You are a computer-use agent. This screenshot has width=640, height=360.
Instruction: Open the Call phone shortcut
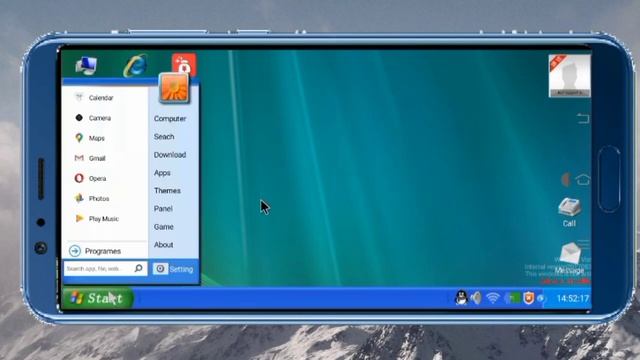click(x=569, y=212)
